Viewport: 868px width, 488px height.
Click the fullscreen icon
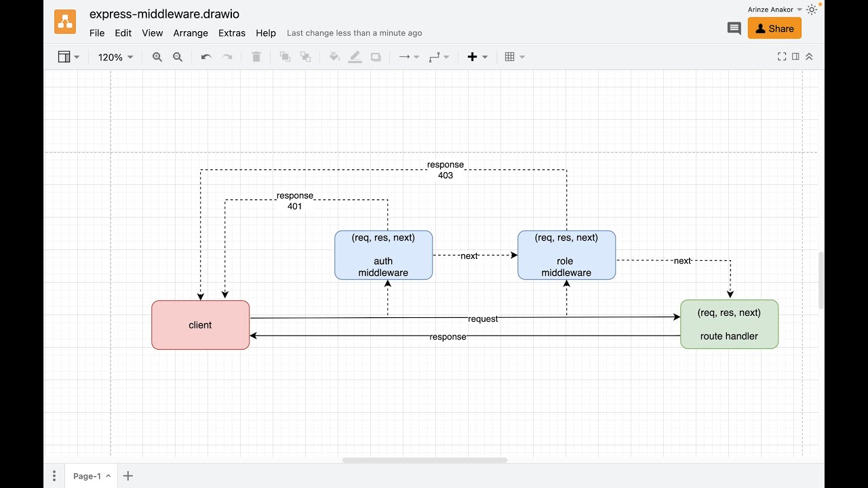(782, 57)
